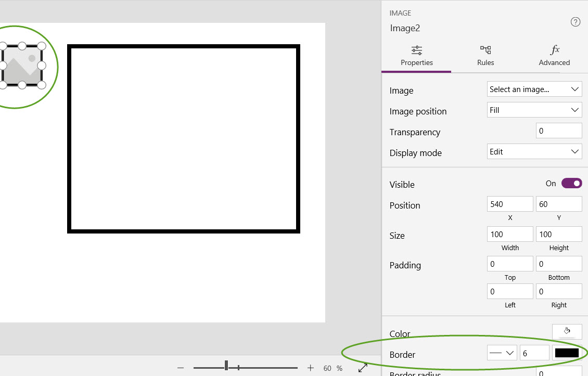
Task: Open the Display mode dropdown
Action: (534, 152)
